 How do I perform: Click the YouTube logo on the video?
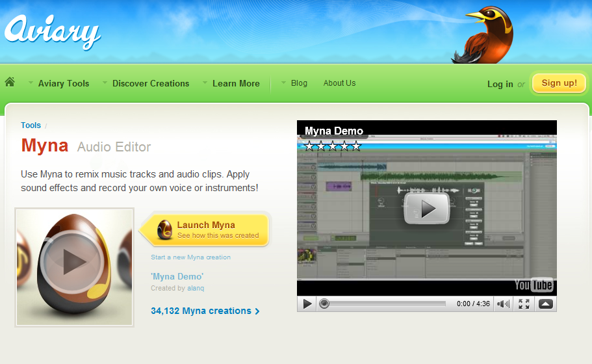pyautogui.click(x=534, y=285)
